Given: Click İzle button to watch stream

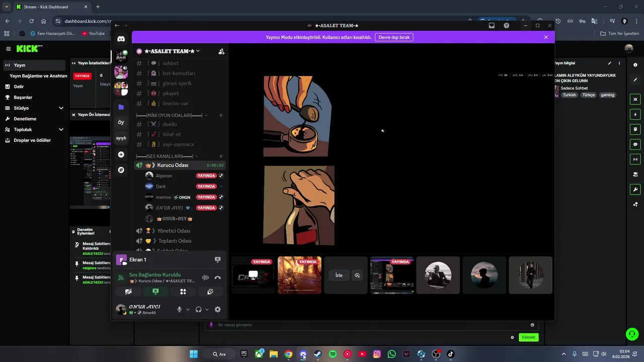Looking at the screenshot, I should tap(339, 276).
